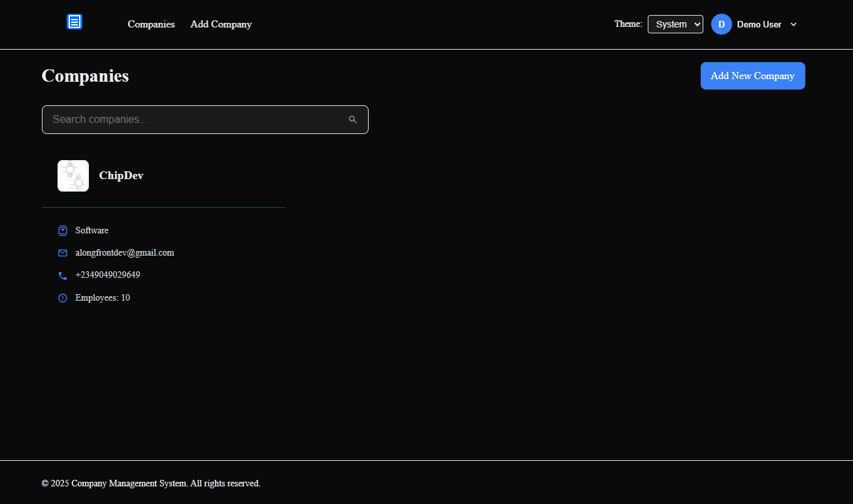The image size is (853, 504).
Task: Click the industry icon beside Software
Action: [63, 230]
